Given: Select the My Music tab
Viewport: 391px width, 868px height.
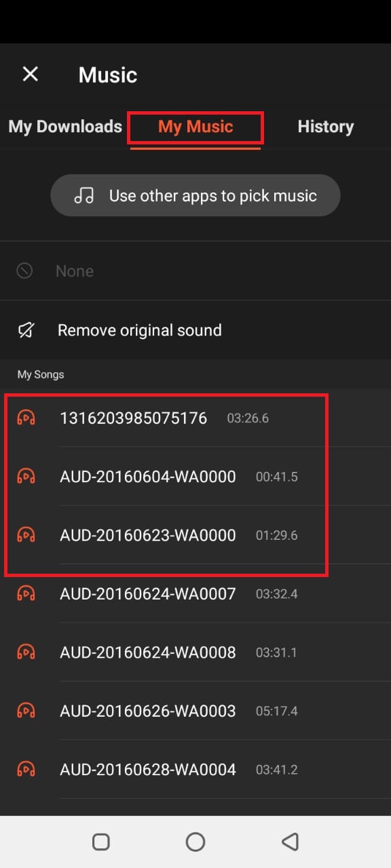Looking at the screenshot, I should [x=195, y=127].
